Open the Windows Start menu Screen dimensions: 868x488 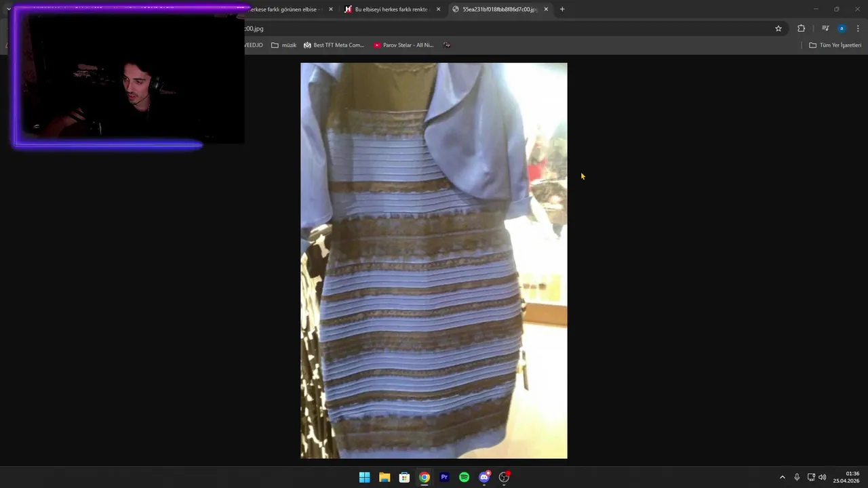pyautogui.click(x=364, y=477)
